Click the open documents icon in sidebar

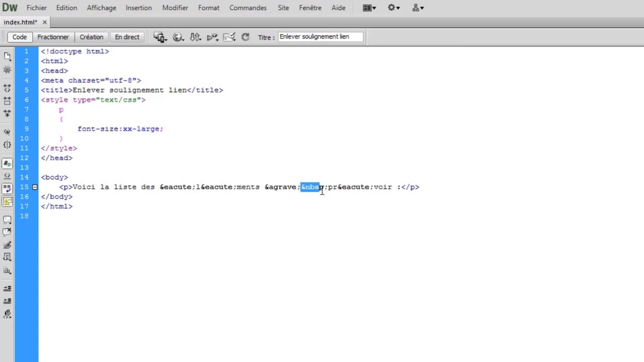(7, 56)
